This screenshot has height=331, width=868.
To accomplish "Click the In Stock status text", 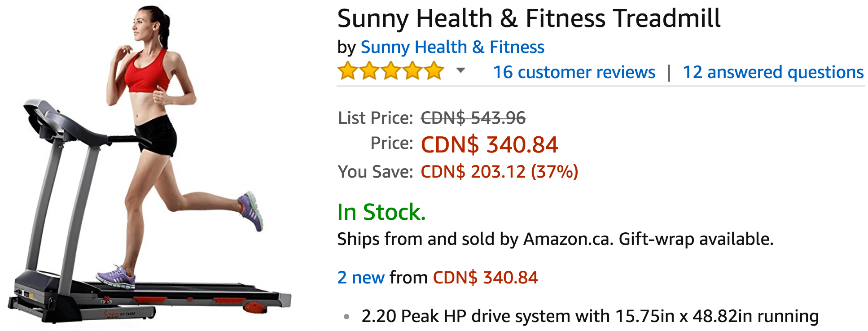I will 381,212.
